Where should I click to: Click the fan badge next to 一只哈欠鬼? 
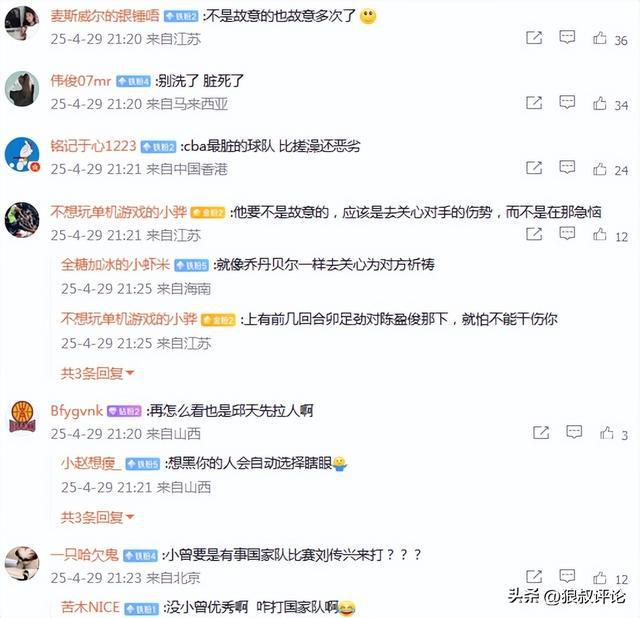point(140,556)
